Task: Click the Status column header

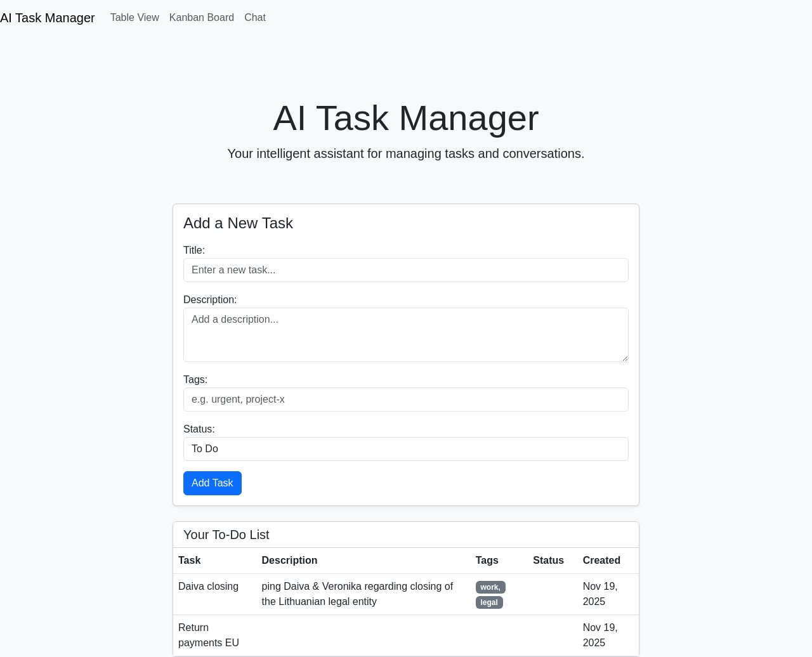Action: pos(548,561)
